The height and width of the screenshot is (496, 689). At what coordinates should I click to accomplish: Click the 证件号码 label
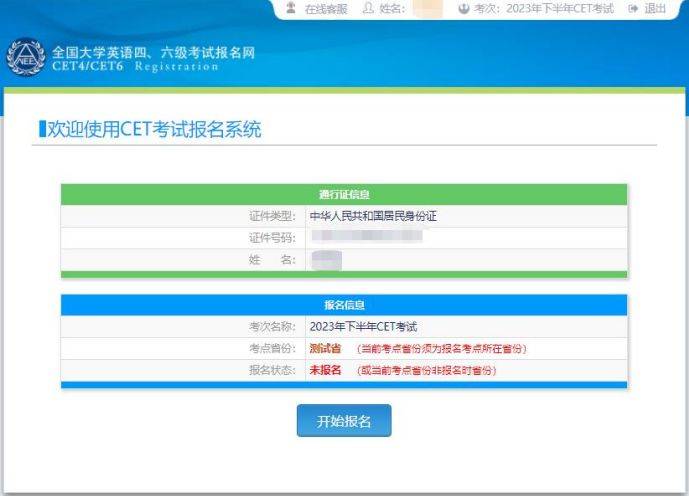272,238
